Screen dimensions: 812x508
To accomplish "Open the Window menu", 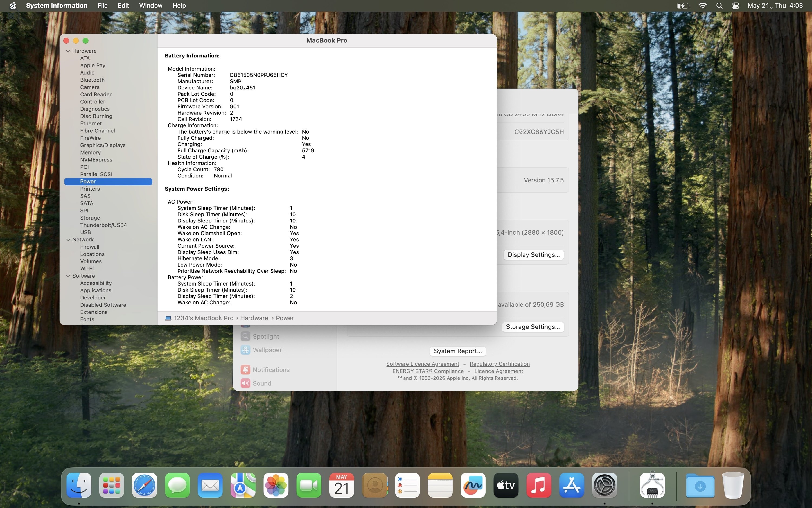I will (151, 6).
